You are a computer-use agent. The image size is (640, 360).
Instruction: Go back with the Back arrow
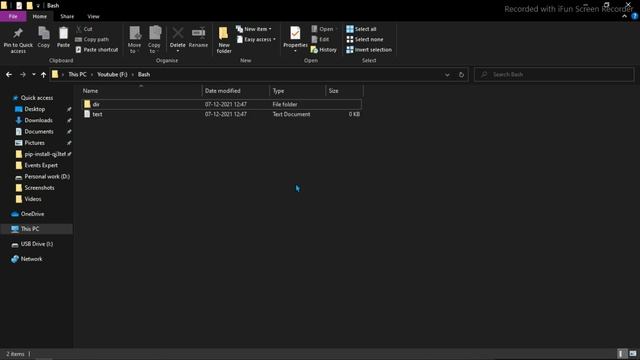[9, 74]
